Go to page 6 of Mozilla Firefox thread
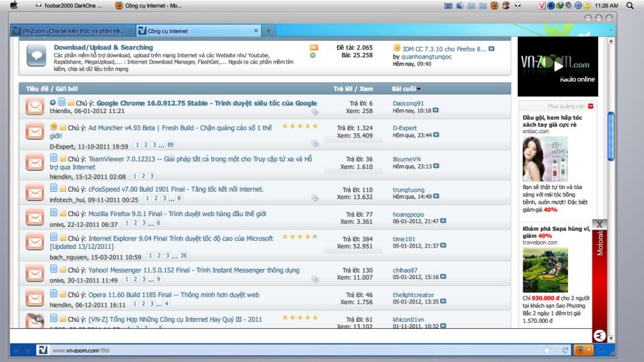Viewport: 644px width, 362px height. [x=158, y=223]
